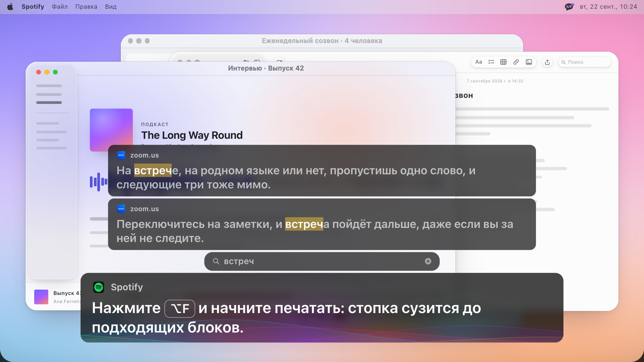Insert a table in the Notes window

coord(503,62)
